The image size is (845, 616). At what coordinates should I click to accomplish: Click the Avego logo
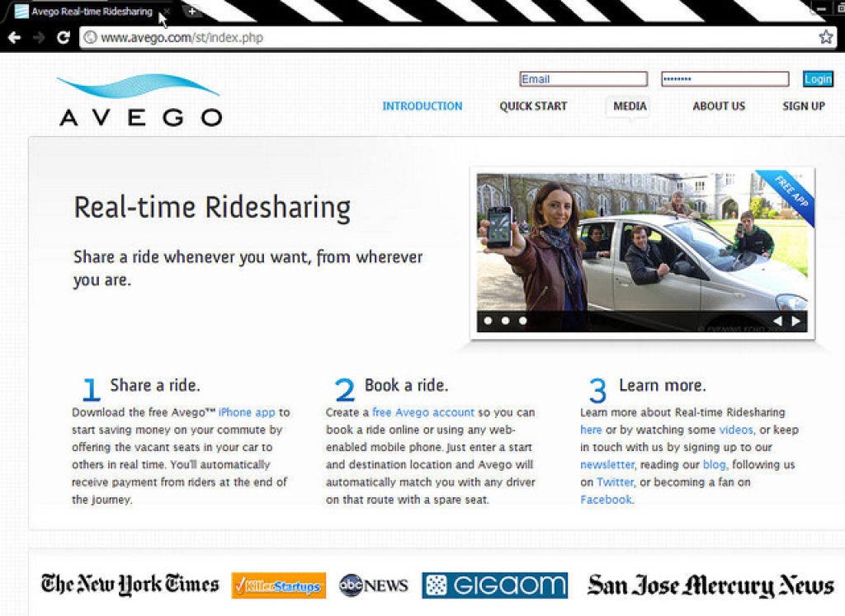(x=140, y=101)
